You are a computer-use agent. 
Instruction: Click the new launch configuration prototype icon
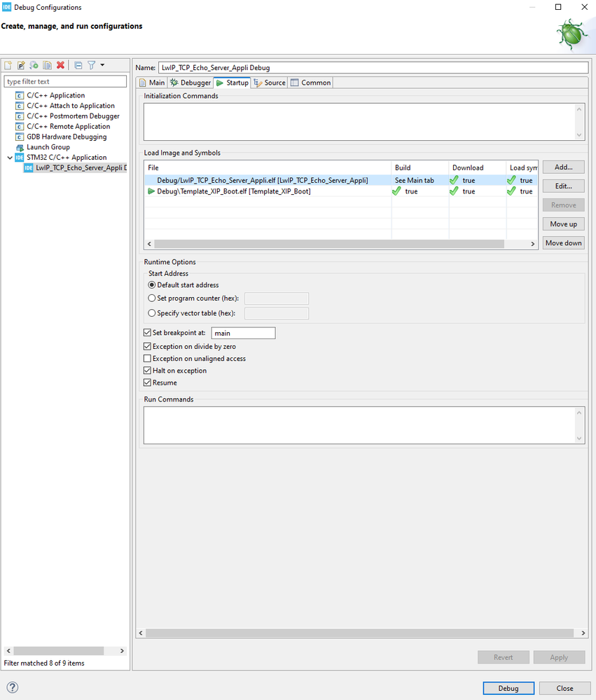coord(21,65)
